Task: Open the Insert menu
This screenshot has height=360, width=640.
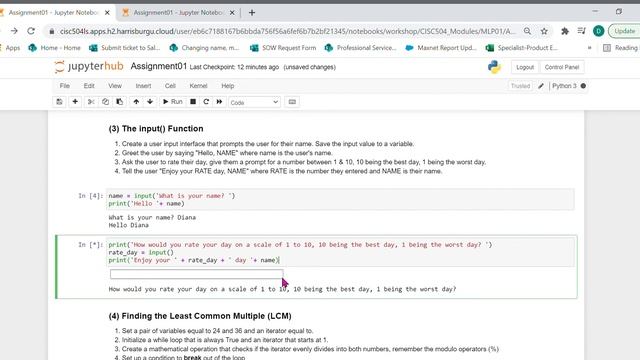Action: [x=143, y=86]
